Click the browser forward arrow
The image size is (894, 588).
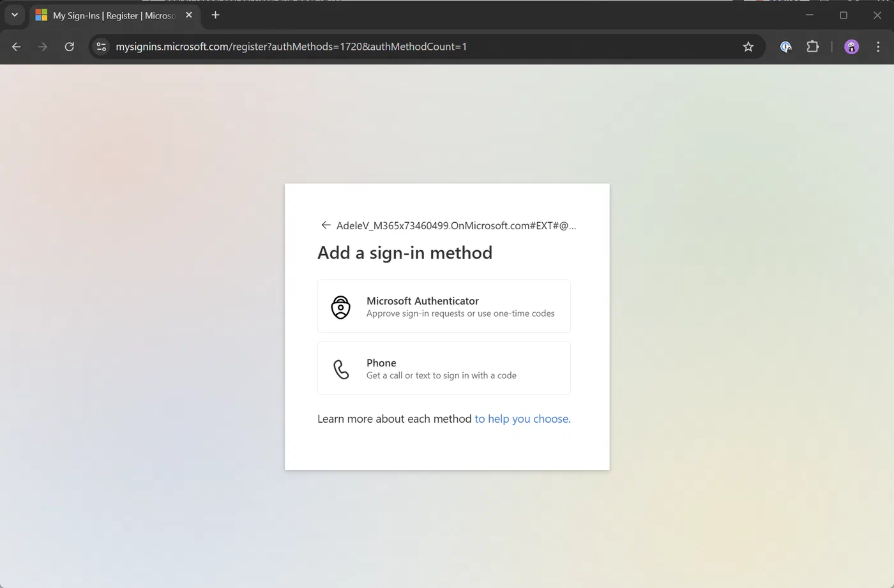tap(43, 47)
